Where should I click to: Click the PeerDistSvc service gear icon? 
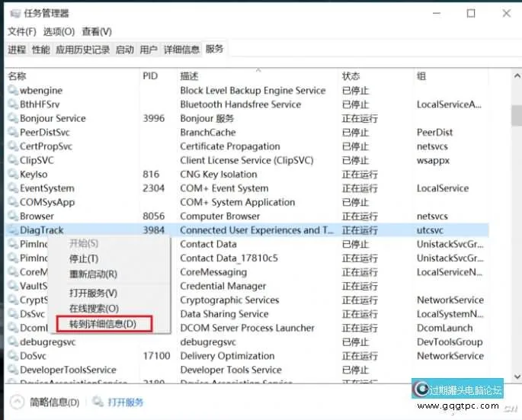[13, 132]
